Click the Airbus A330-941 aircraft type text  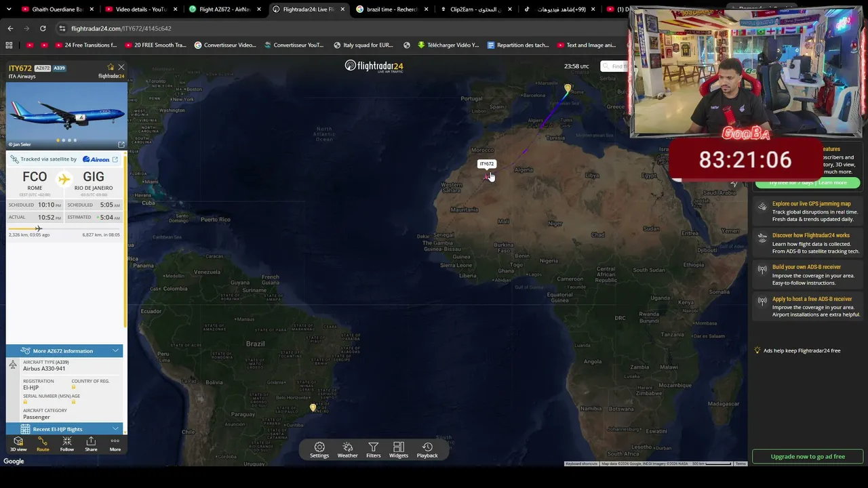point(44,369)
